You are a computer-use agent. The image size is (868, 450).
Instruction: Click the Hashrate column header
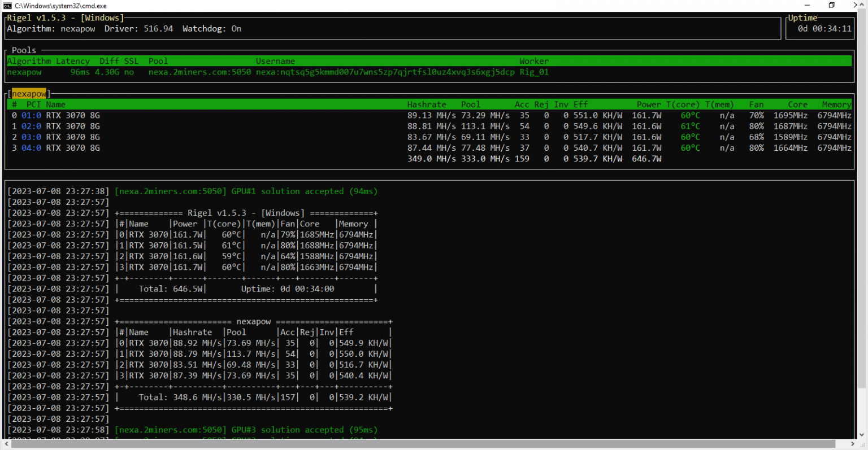coord(427,104)
